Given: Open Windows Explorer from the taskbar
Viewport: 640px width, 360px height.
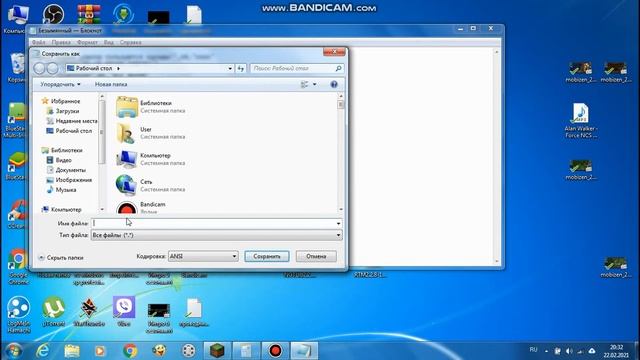Looking at the screenshot, I should coord(72,351).
